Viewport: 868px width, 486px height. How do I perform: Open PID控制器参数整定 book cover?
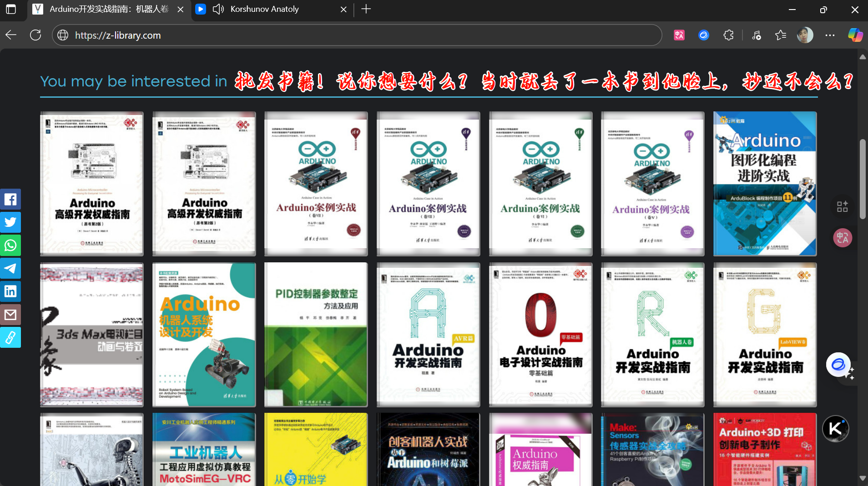(x=316, y=335)
